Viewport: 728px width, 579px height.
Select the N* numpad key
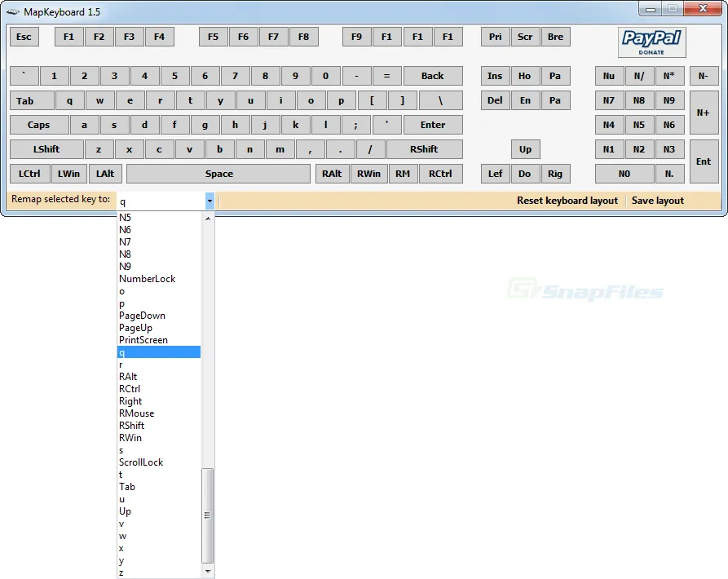coord(669,76)
